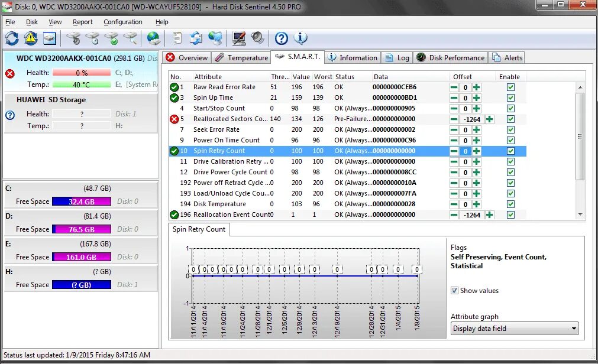The image size is (598, 364).
Task: Click the globe with computer monitor icon
Action: [215, 38]
